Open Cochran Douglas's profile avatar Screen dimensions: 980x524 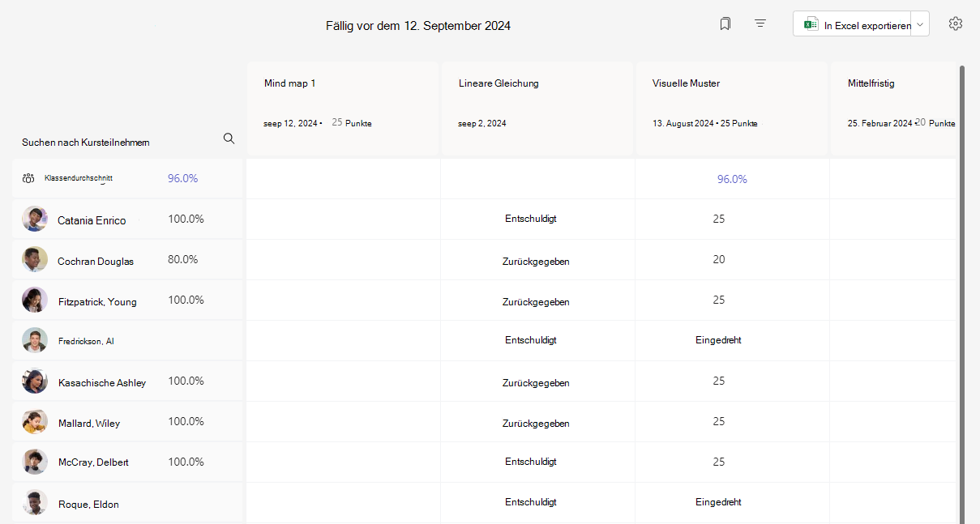(x=35, y=259)
